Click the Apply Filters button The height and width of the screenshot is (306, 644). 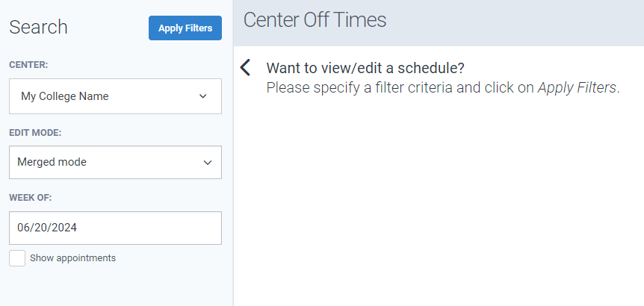(x=185, y=28)
